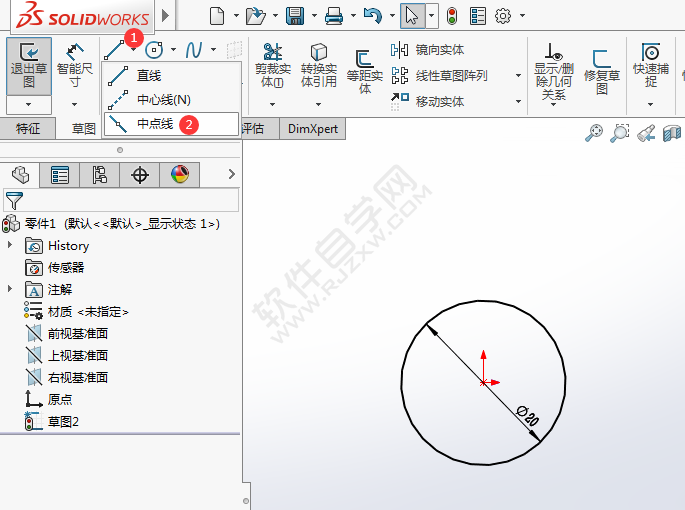Screen dimensions: 685x510
Task: Select 草图2 in the feature tree
Action: pos(52,421)
